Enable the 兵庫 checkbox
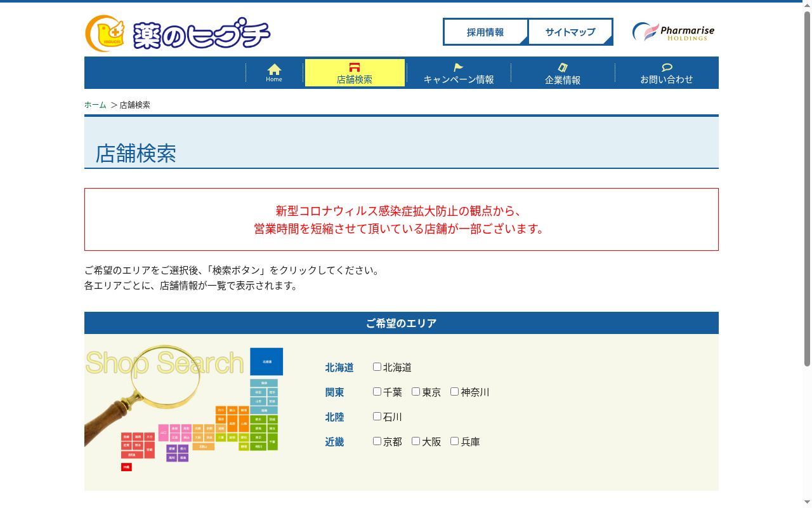Screen dimensions: 812x508 [x=454, y=441]
